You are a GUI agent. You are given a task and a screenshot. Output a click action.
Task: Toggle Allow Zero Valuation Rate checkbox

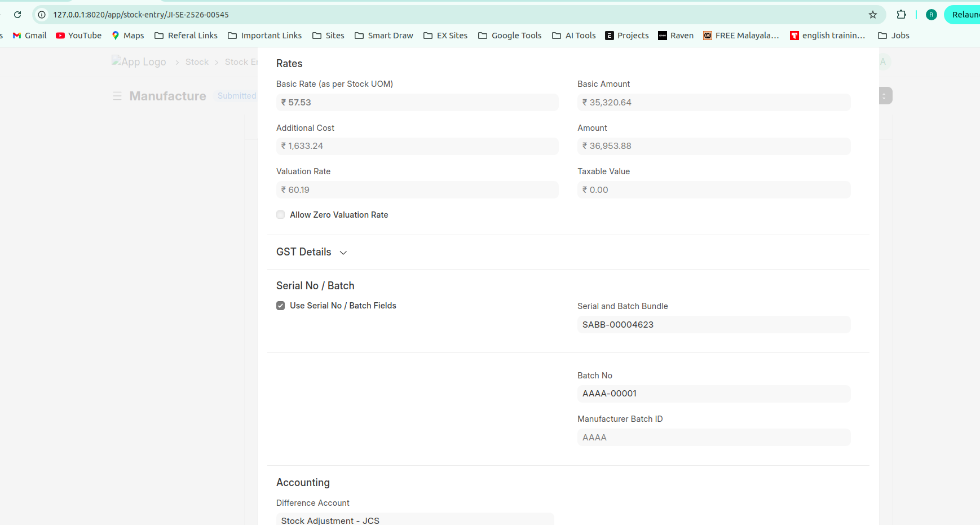pos(281,215)
